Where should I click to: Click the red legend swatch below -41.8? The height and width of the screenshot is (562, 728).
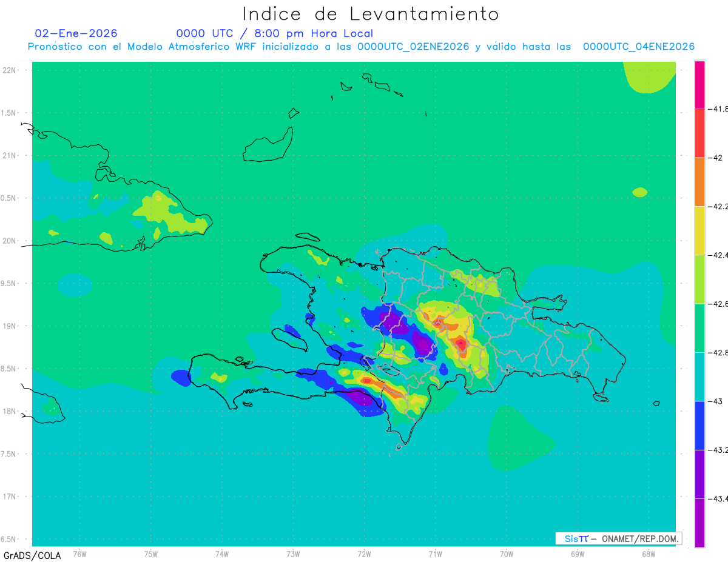pos(699,133)
